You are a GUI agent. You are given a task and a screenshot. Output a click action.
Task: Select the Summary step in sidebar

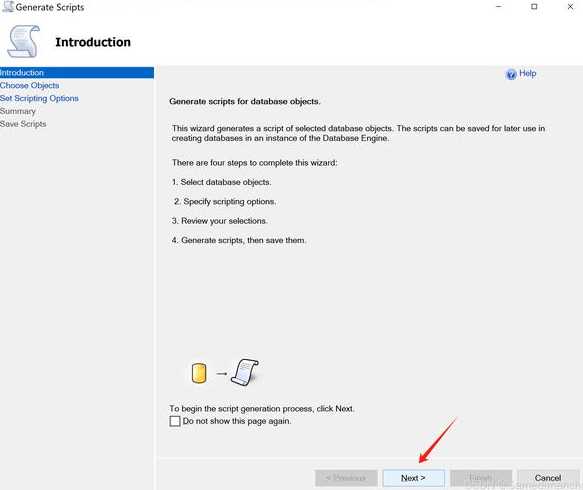[x=17, y=111]
